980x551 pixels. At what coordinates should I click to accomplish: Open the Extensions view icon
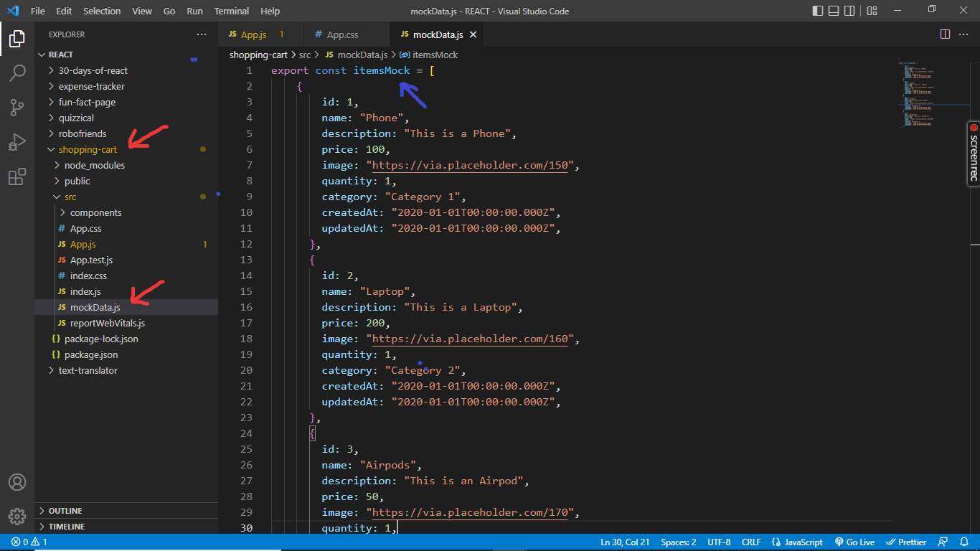tap(17, 176)
